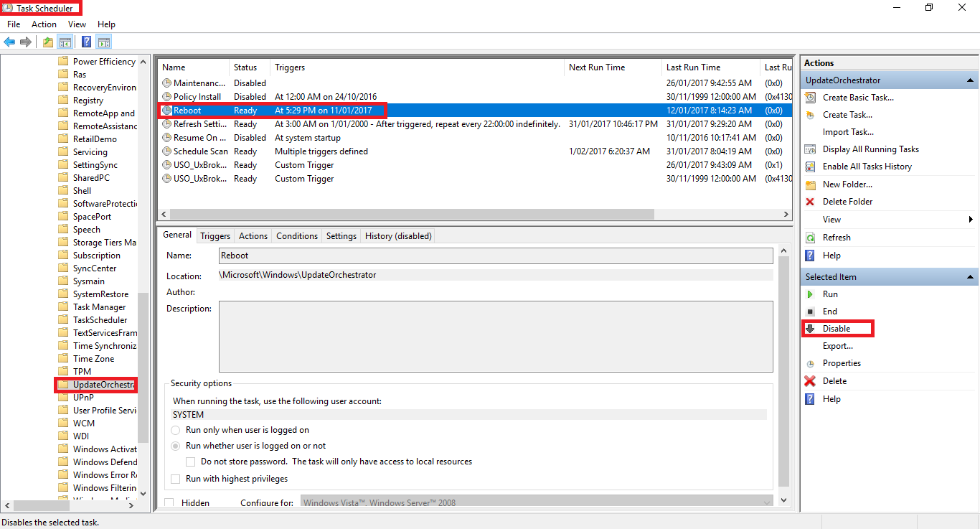Viewport: 980px width, 529px height.
Task: Click the clock icon of Schedule Scan task
Action: click(x=167, y=151)
